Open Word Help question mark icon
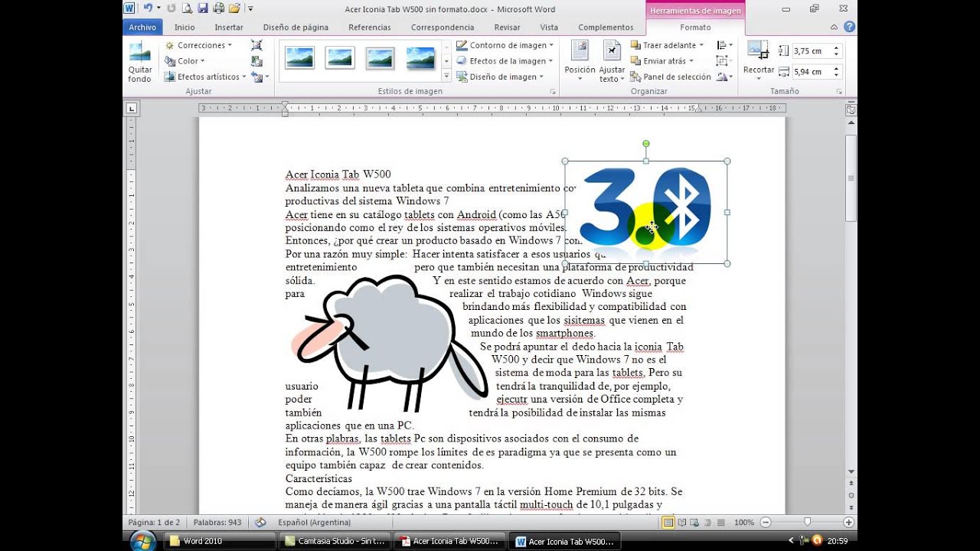Image resolution: width=980 pixels, height=551 pixels. click(849, 27)
